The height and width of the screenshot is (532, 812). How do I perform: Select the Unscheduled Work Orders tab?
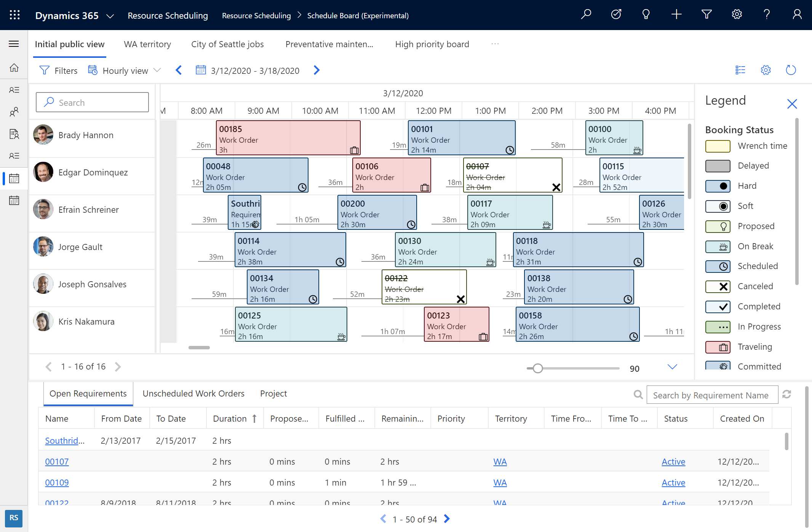click(x=193, y=393)
